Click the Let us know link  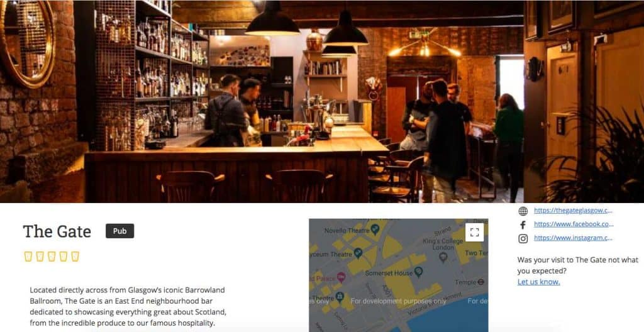[x=538, y=282]
